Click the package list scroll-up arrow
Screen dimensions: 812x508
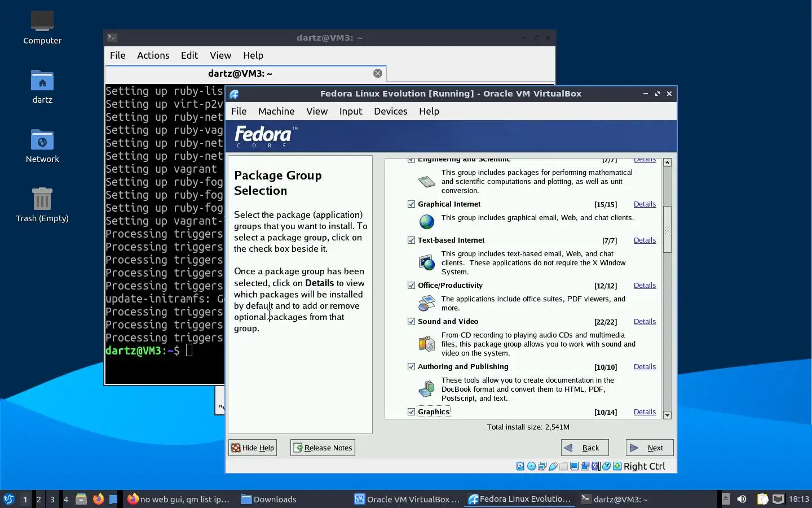(667, 163)
